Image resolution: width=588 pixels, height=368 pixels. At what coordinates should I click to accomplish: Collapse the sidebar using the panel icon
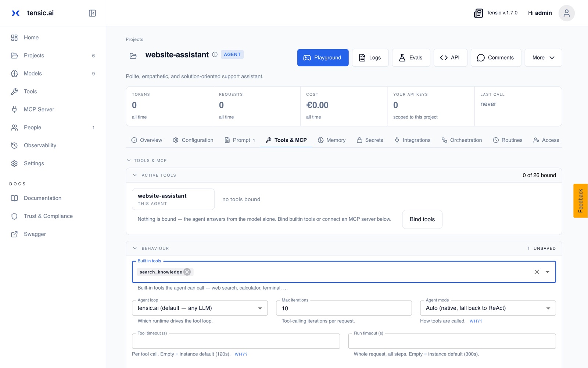92,13
